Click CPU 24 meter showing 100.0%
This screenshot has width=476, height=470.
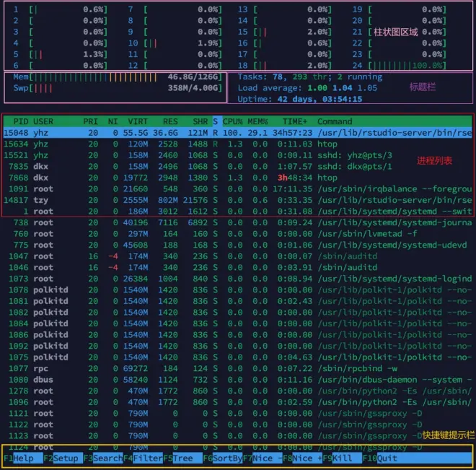(x=399, y=66)
